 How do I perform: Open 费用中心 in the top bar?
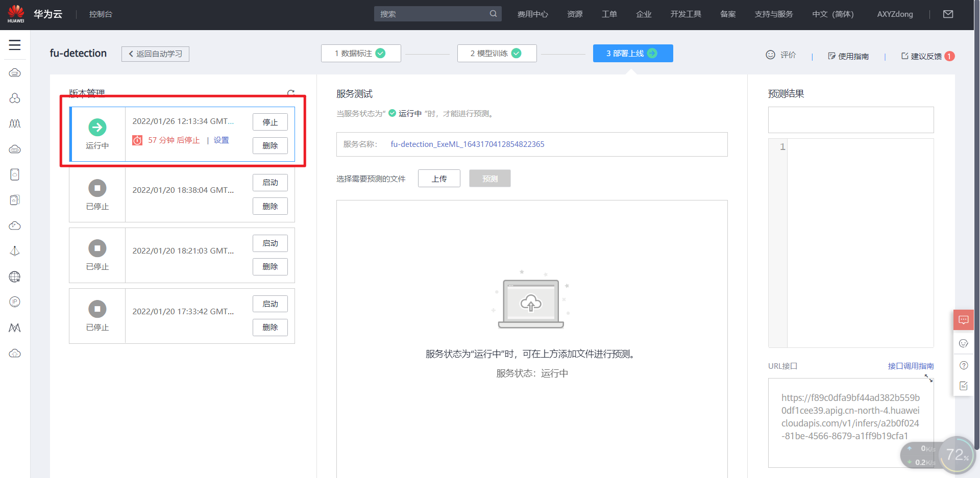point(532,14)
